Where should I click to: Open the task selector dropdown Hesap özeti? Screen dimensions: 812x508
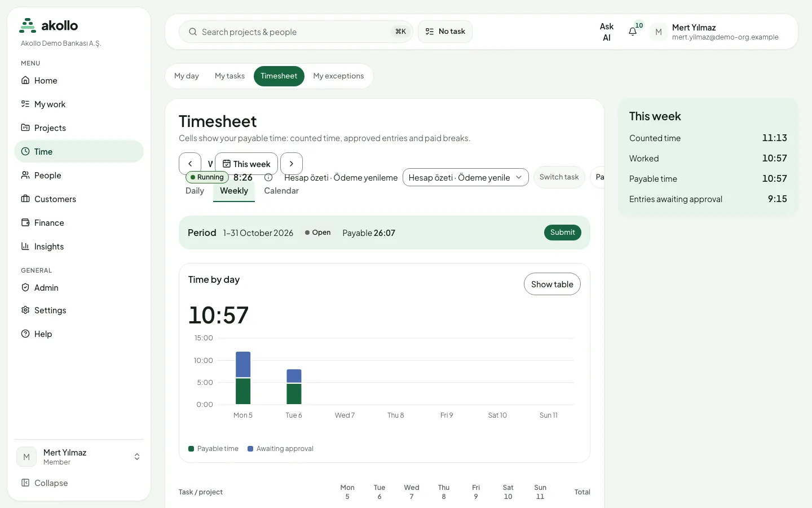coord(466,177)
